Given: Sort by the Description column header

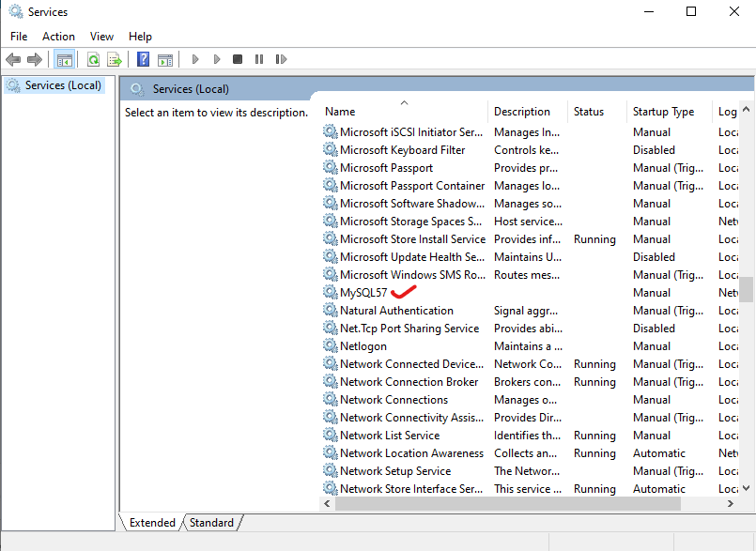Looking at the screenshot, I should pos(528,112).
